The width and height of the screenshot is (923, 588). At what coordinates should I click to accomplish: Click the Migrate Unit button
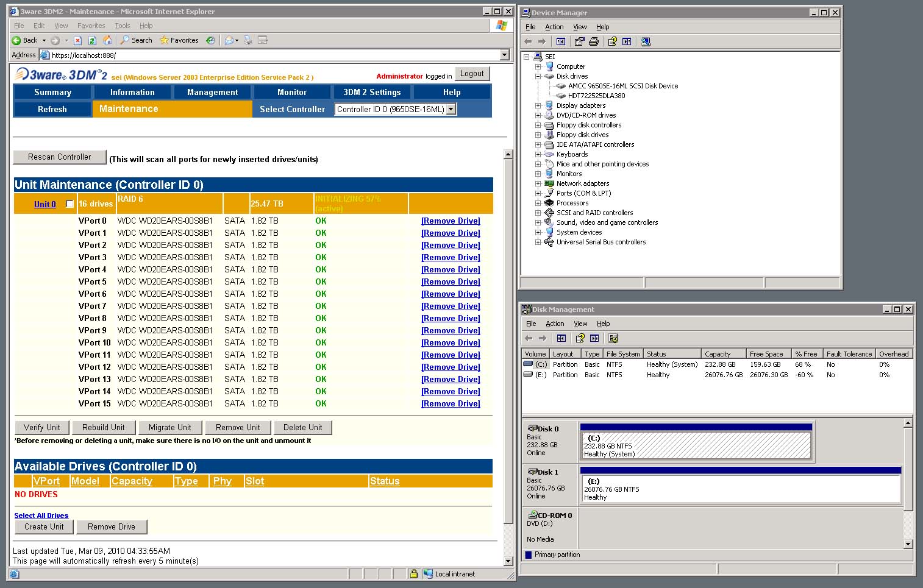(170, 428)
